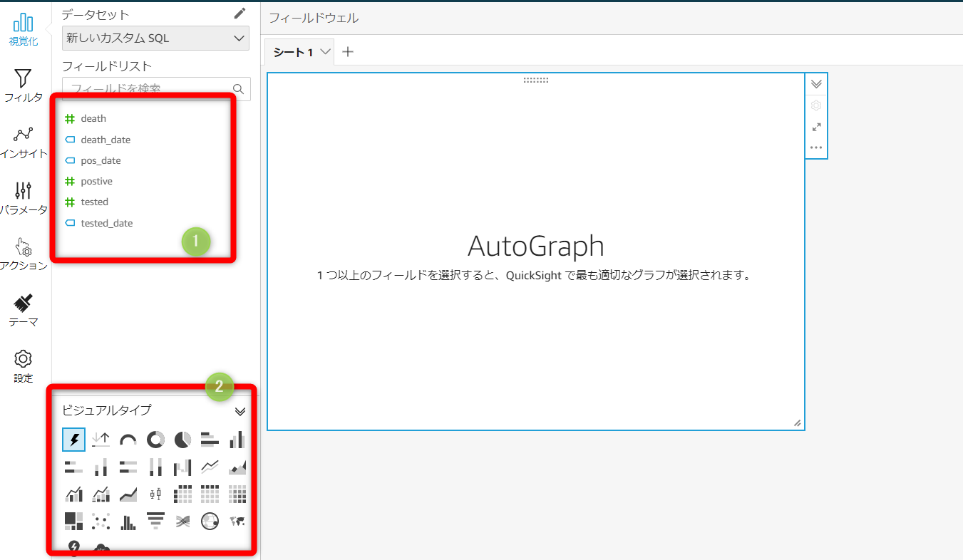The height and width of the screenshot is (560, 963).
Task: Select the scatter plot visual type
Action: [101, 521]
